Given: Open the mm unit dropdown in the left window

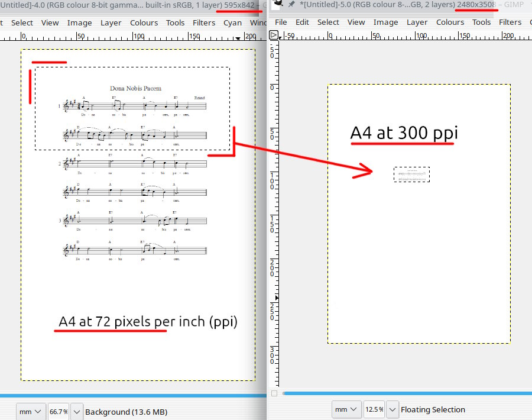Looking at the screenshot, I should point(31,412).
